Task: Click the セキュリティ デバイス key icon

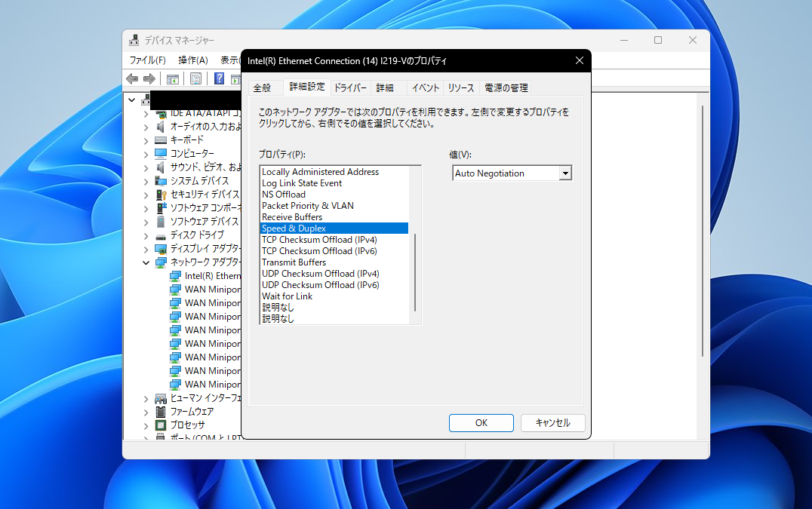Action: point(161,195)
